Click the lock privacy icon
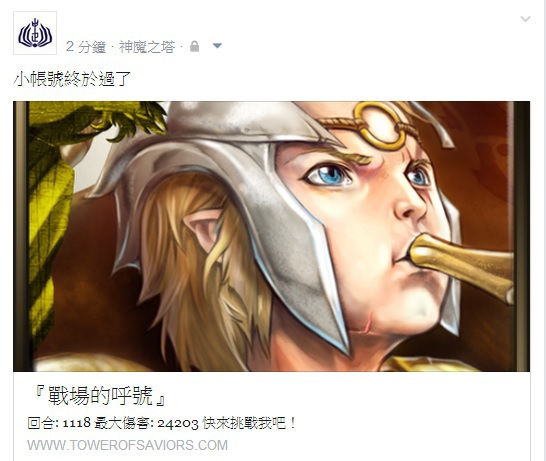The height and width of the screenshot is (461, 546). [x=195, y=46]
